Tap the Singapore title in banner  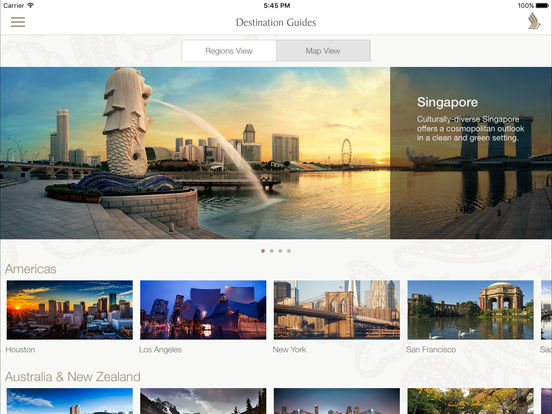tap(447, 102)
